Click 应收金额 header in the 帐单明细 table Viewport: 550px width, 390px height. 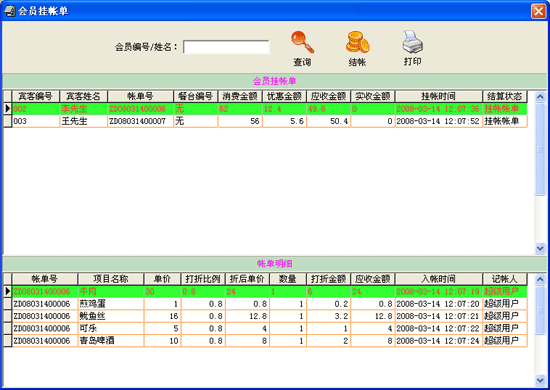(x=373, y=279)
